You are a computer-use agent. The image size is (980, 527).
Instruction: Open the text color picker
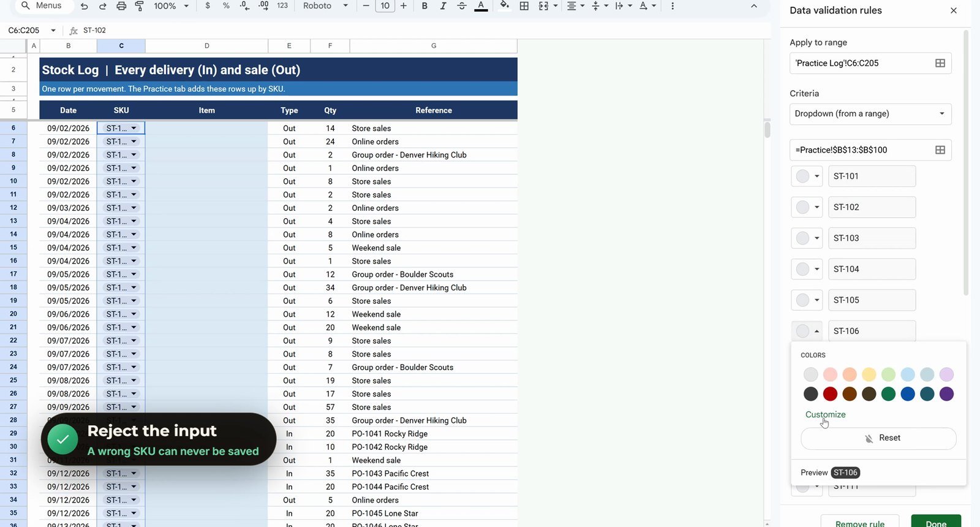(481, 6)
